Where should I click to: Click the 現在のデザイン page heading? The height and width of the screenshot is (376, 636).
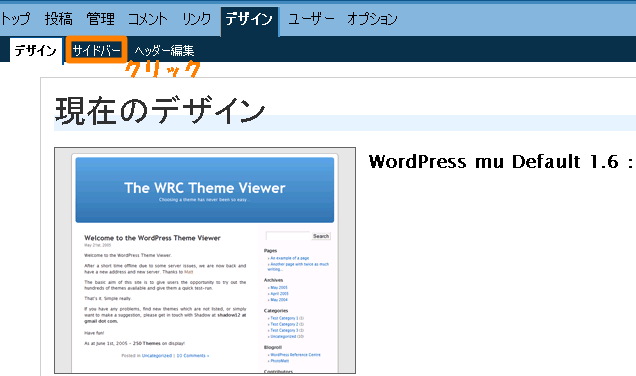pos(160,110)
